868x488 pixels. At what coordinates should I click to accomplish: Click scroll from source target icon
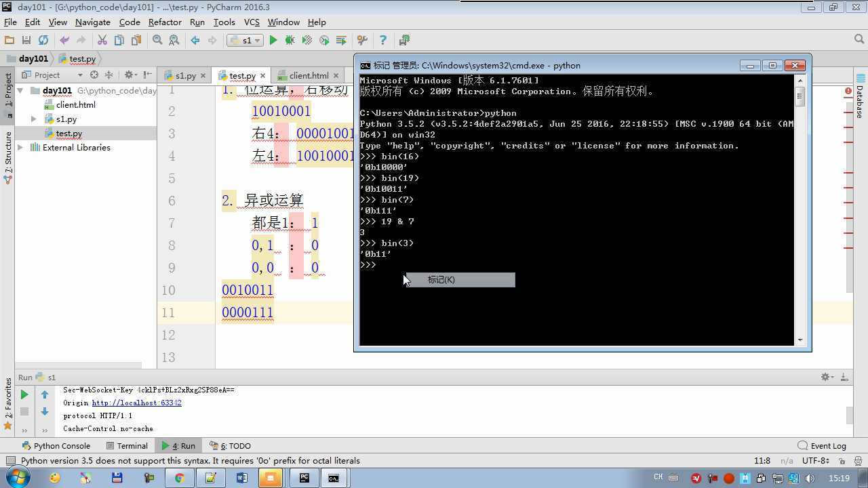point(94,75)
